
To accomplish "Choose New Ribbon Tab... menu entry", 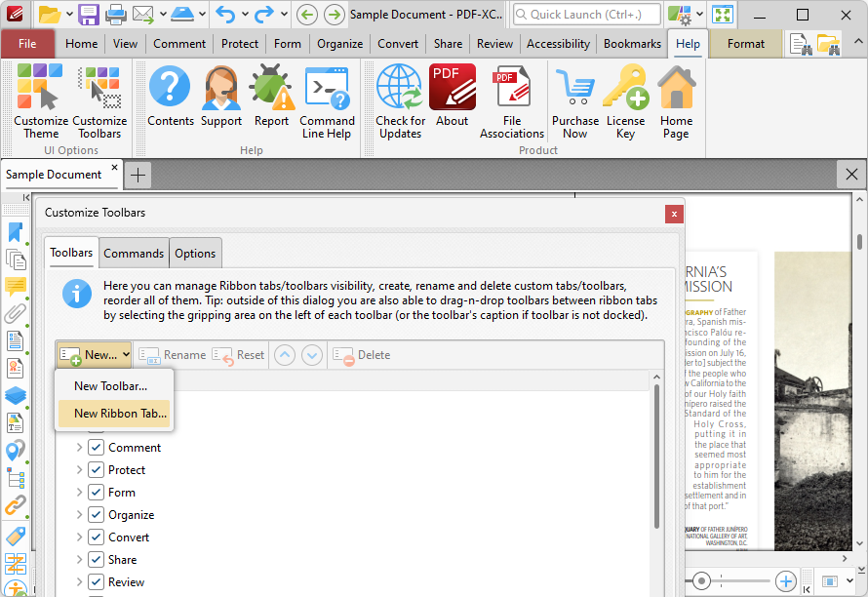I will pos(114,414).
